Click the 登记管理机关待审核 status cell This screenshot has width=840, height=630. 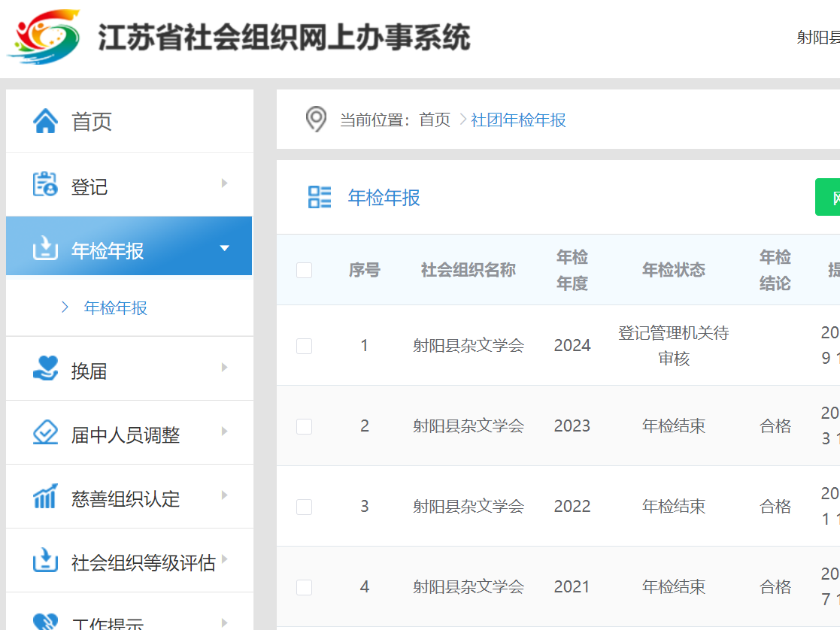(x=673, y=346)
